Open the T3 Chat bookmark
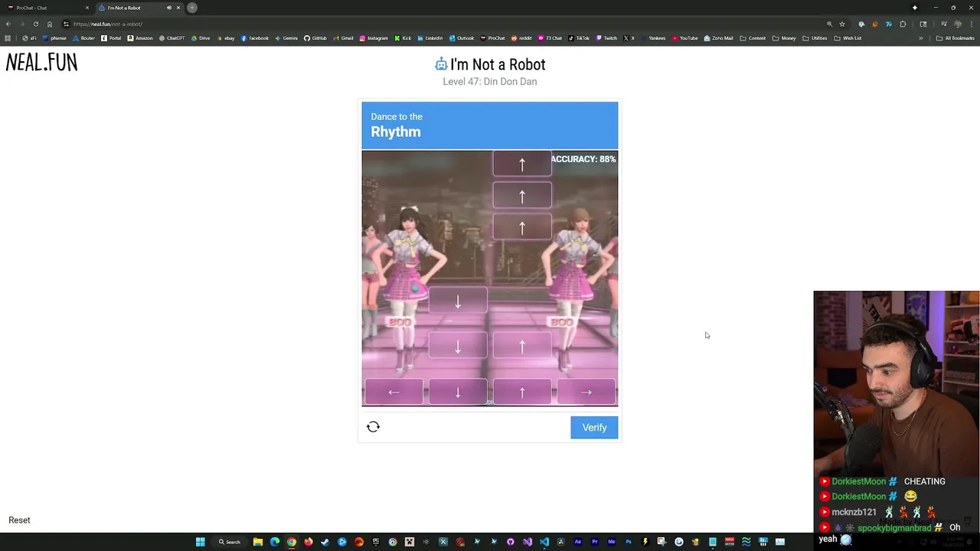This screenshot has width=980, height=551. [x=550, y=38]
